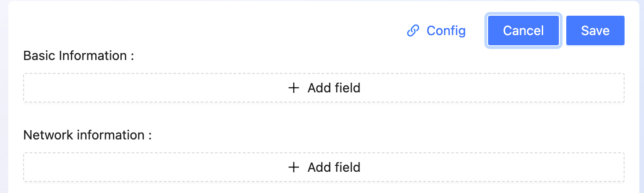Click the dashed box under Network information
This screenshot has height=193, width=644.
click(324, 167)
